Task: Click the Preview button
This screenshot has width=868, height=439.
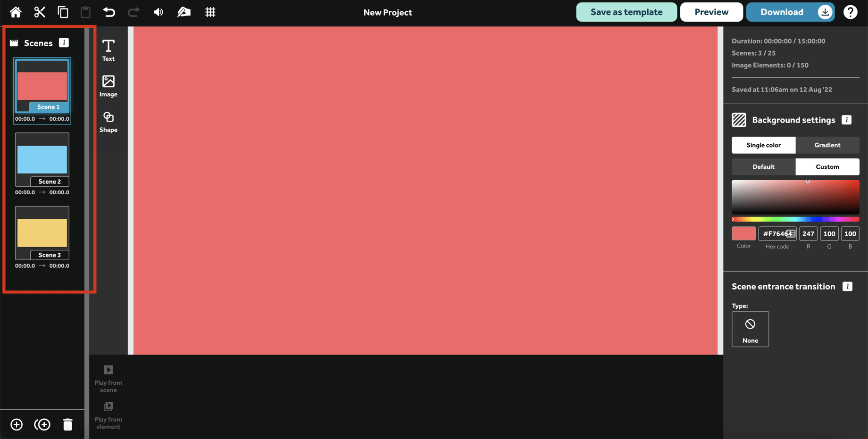Action: [711, 12]
